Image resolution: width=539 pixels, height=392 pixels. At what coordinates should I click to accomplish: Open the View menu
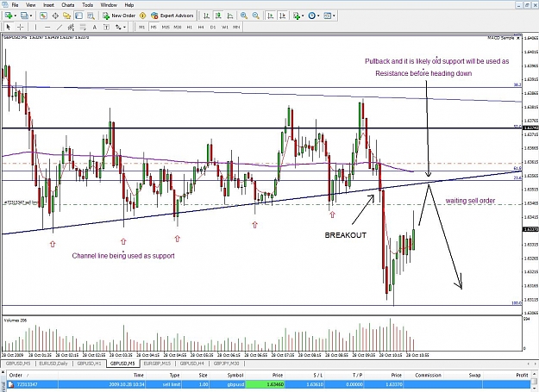click(x=30, y=5)
